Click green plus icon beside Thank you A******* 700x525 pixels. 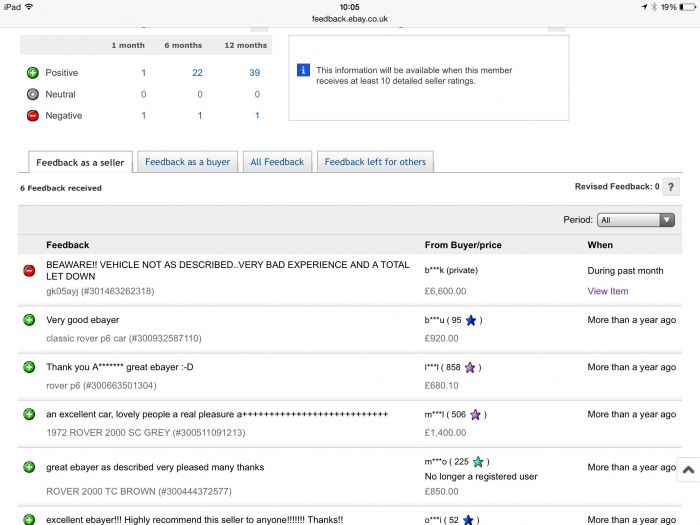[29, 367]
